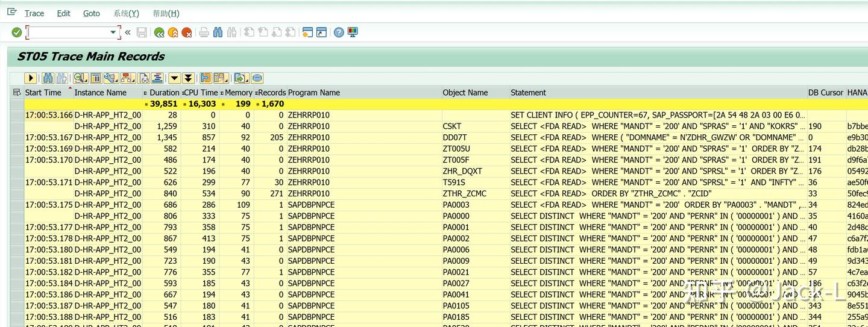Viewport: 868px width, 327px height.
Task: Click the hierarchy structure icon in ALV toolbar
Action: click(x=128, y=78)
